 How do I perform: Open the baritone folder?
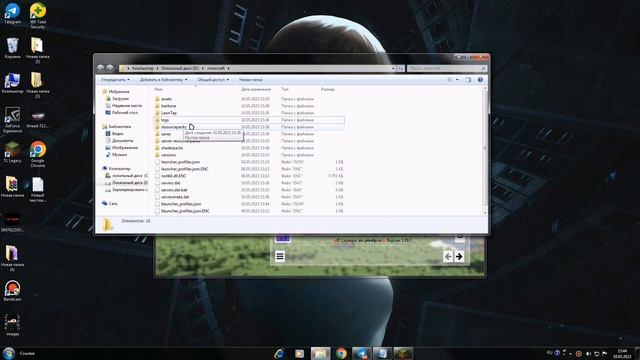click(168, 106)
